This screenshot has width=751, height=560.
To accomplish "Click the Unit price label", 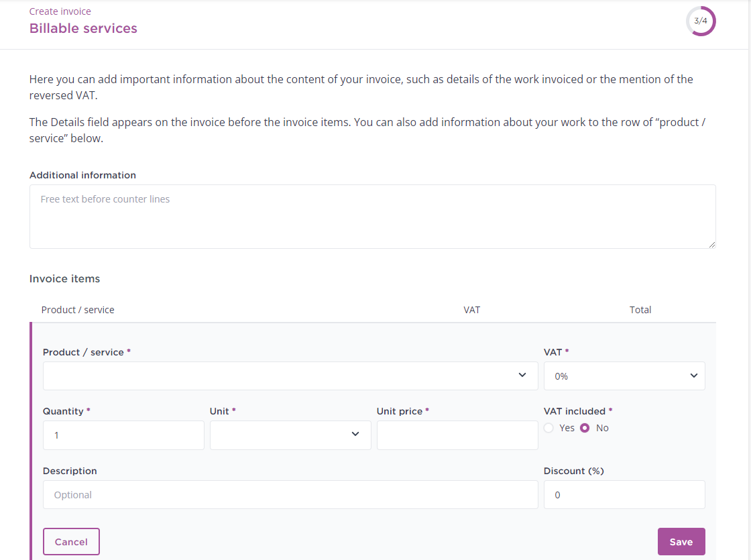I will 400,411.
